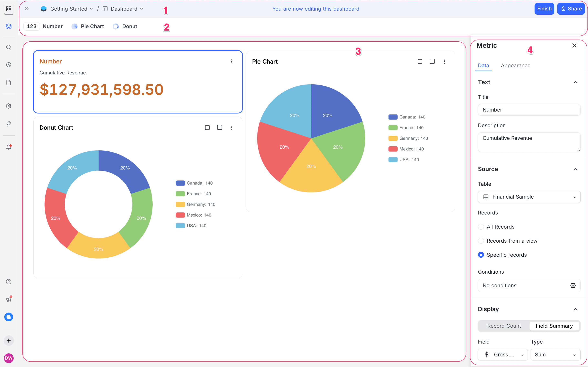Open the Number widget's three-dot options menu
This screenshot has height=367, width=588.
point(232,61)
